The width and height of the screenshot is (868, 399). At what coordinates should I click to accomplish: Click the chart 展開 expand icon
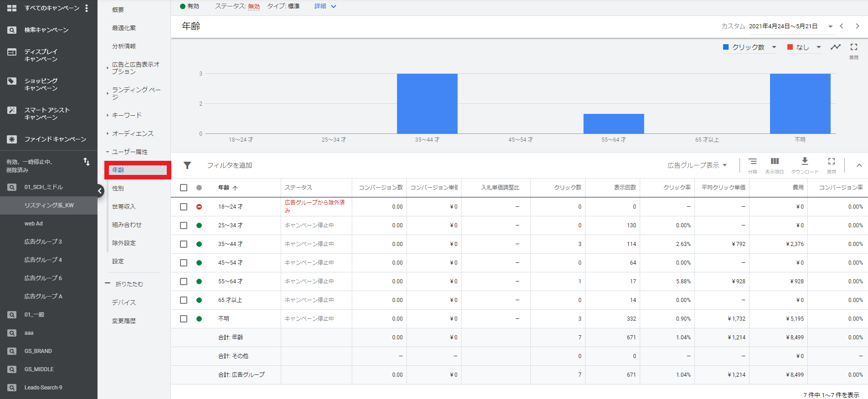(854, 47)
